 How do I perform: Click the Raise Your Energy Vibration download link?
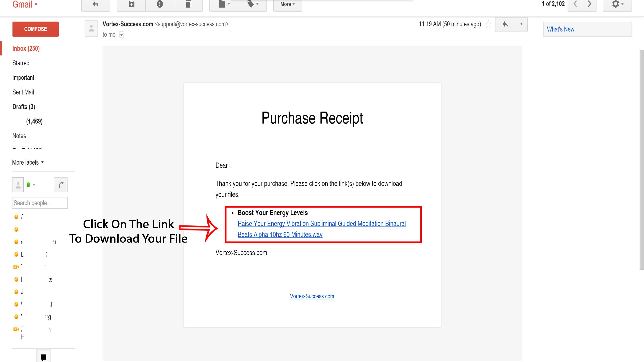[322, 229]
